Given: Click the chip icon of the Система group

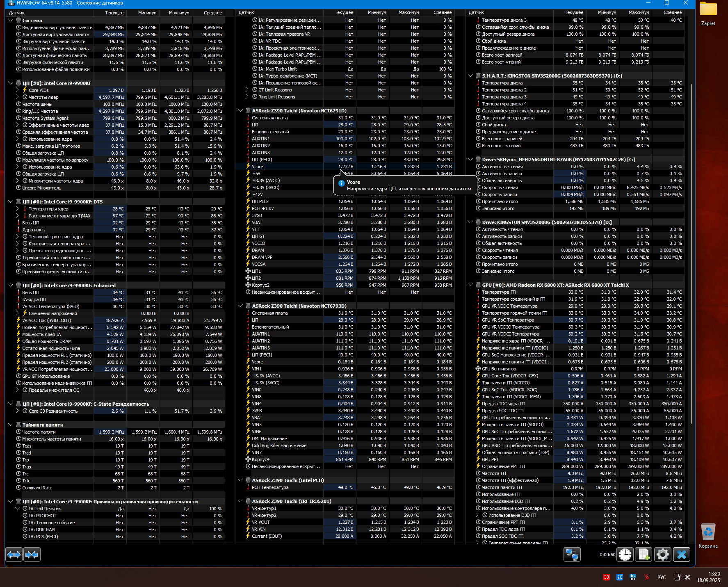Looking at the screenshot, I should (x=18, y=21).
